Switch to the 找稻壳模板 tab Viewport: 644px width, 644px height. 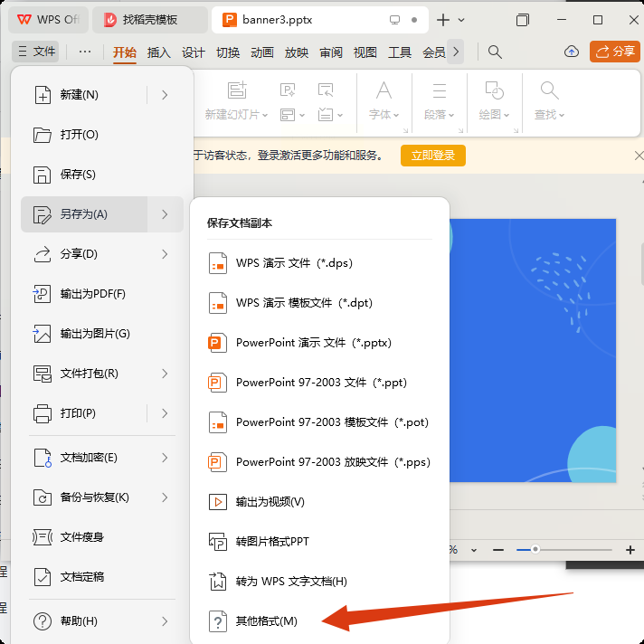click(150, 20)
